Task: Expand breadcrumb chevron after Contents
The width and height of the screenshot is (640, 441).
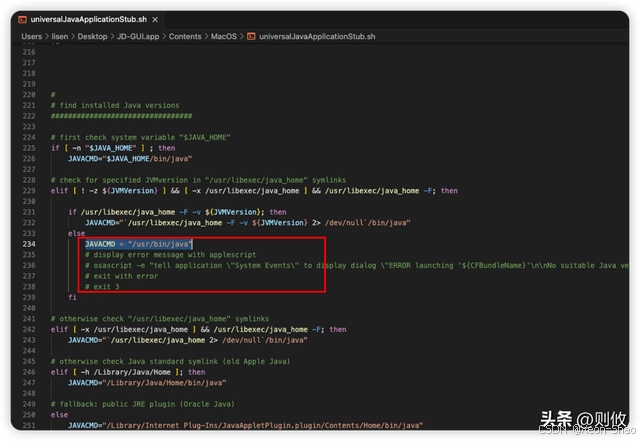Action: tap(206, 36)
